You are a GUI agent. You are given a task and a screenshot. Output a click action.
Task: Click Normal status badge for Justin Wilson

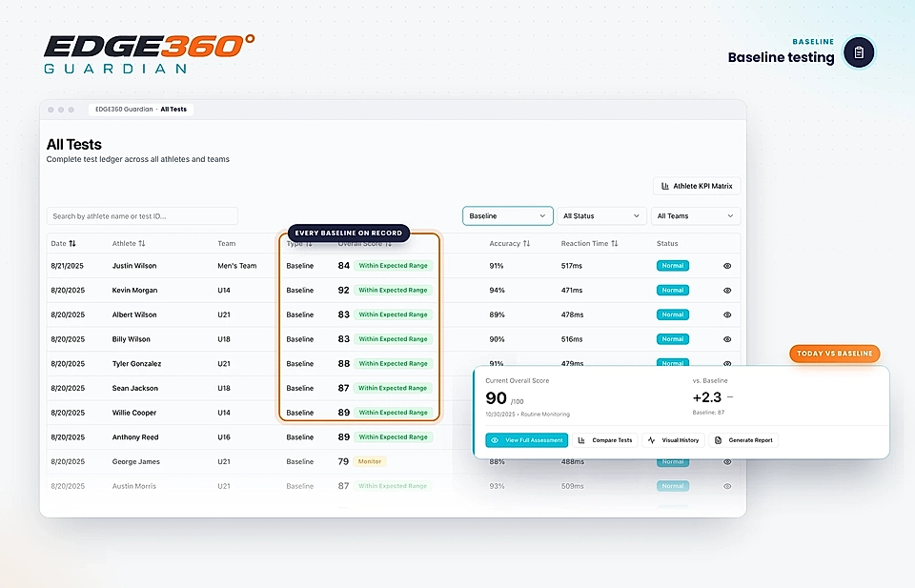pyautogui.click(x=673, y=266)
